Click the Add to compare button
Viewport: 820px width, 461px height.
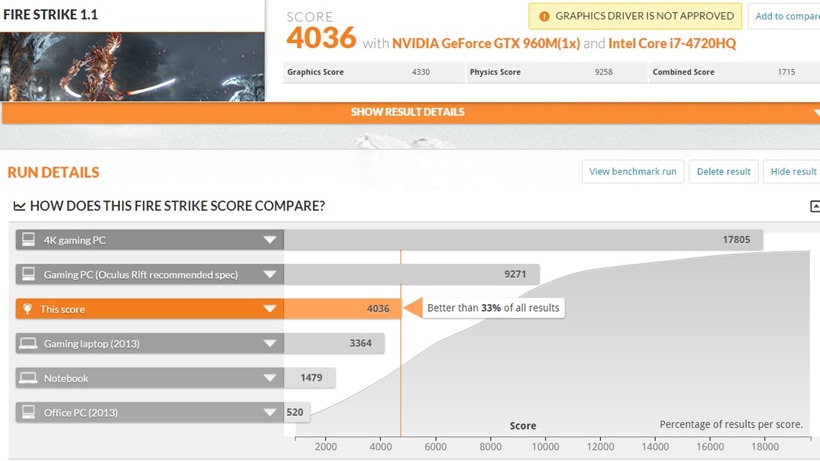click(x=786, y=16)
